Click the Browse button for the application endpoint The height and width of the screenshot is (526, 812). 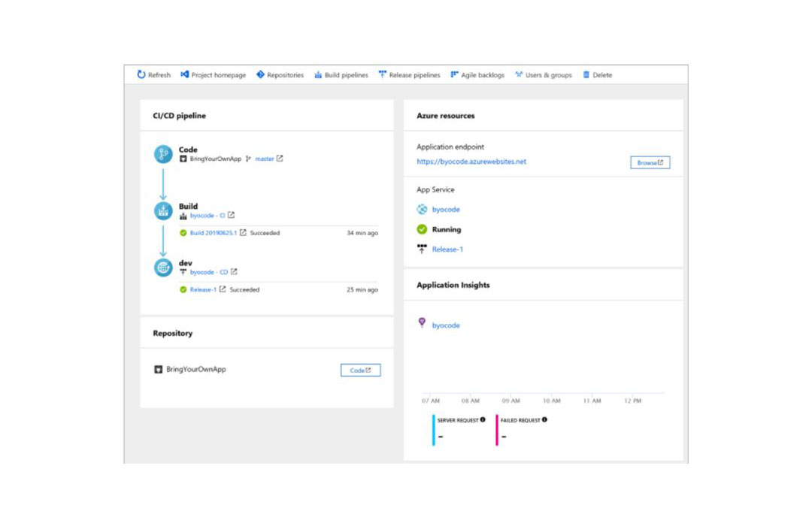click(x=649, y=162)
